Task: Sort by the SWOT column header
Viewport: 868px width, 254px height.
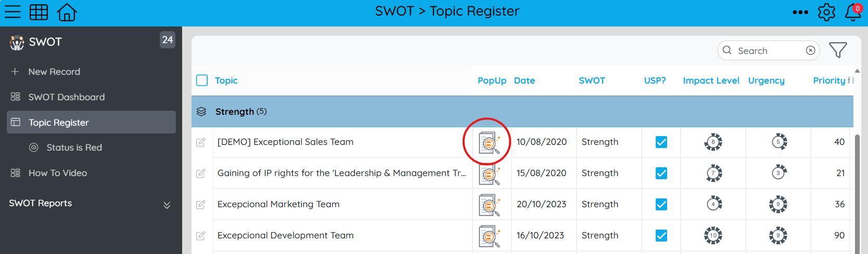Action: tap(592, 81)
